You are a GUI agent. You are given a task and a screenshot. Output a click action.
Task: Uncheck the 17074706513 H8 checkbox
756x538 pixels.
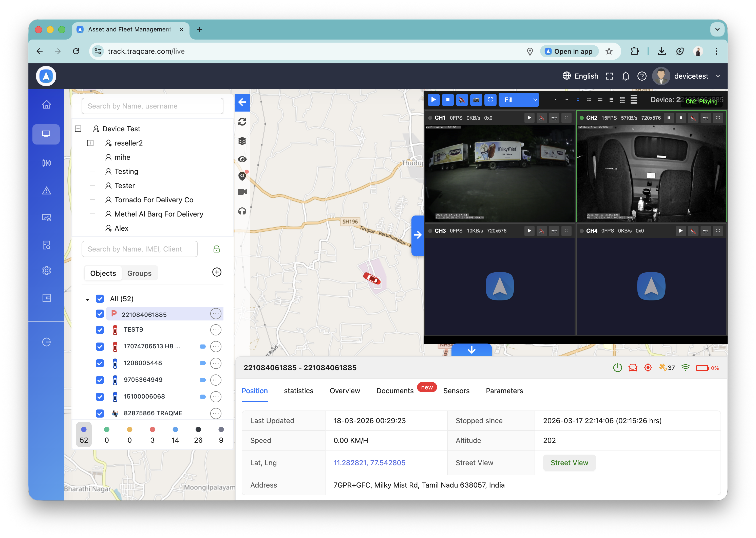100,347
